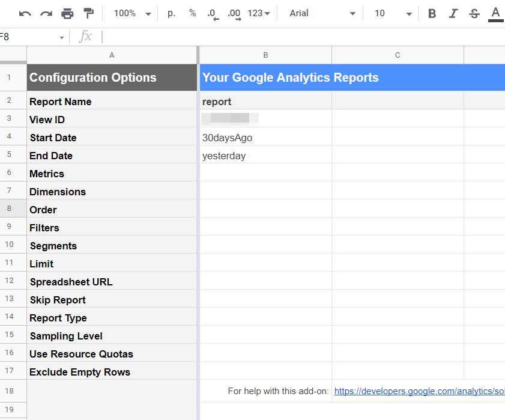The height and width of the screenshot is (420, 505).
Task: Increase decimal places
Action: 234,14
